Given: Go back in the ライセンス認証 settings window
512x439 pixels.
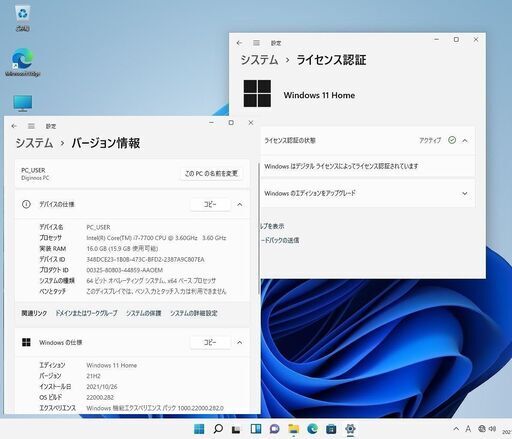Looking at the screenshot, I should pos(239,43).
